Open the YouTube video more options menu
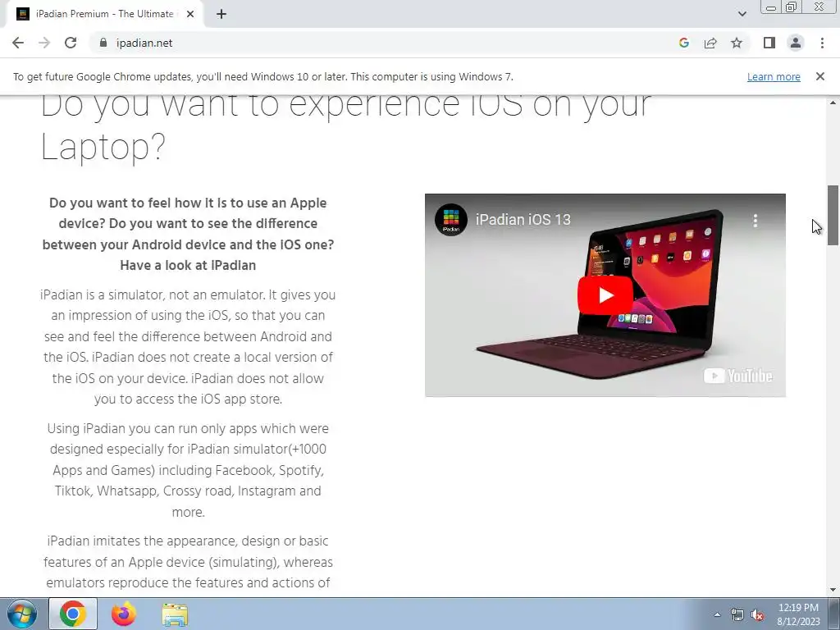Screen dimensions: 840x630 756,220
